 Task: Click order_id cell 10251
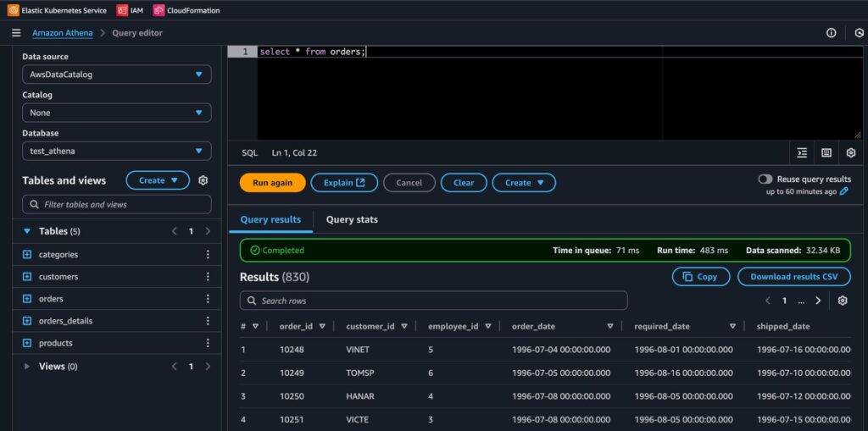tap(292, 419)
